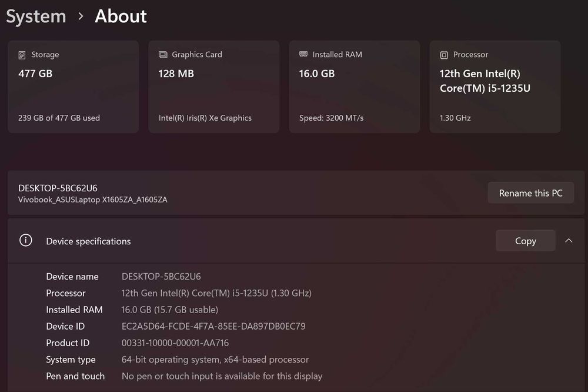Select the About page title

[x=121, y=16]
